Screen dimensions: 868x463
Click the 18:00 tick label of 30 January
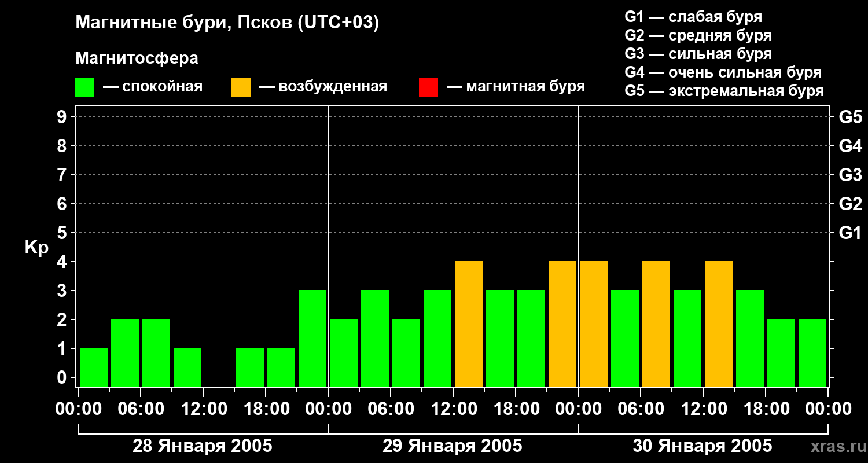click(766, 409)
